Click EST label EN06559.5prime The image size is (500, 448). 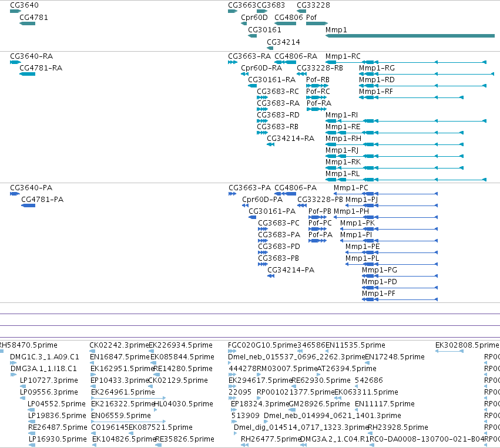pyautogui.click(x=121, y=416)
